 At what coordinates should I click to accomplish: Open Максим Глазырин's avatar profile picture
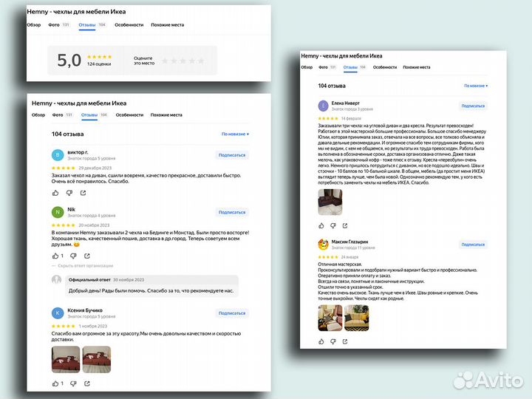tap(323, 244)
